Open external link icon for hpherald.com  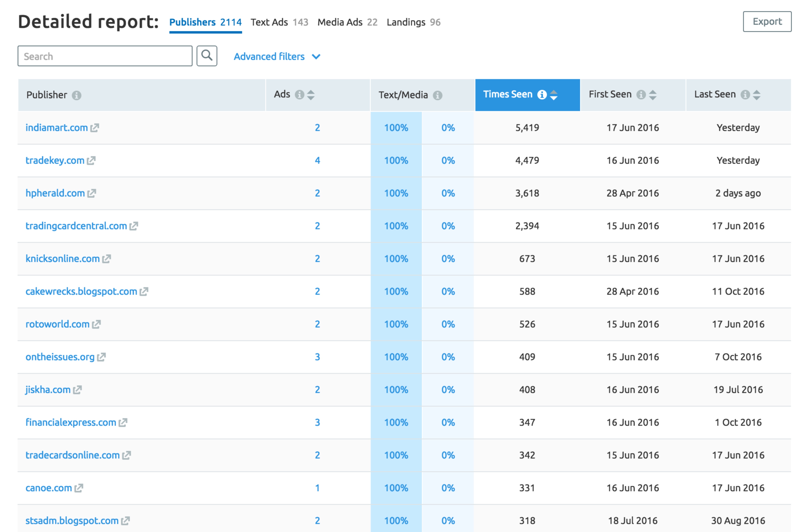click(92, 193)
